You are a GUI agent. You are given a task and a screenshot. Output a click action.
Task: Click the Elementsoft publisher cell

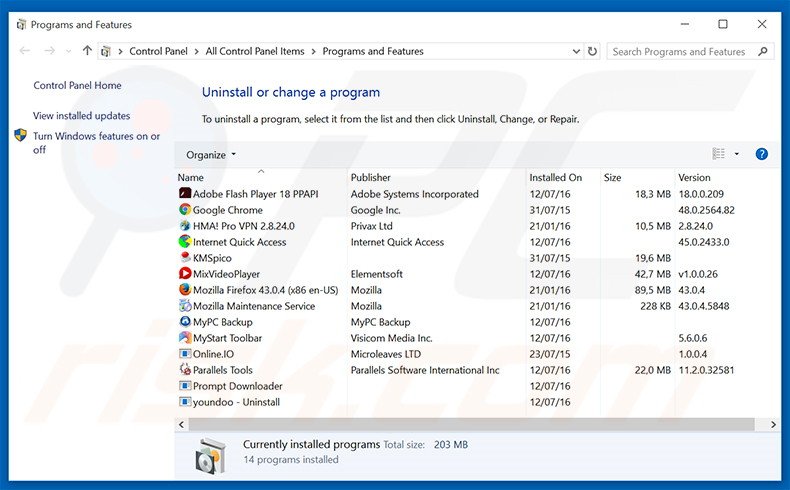(x=376, y=274)
